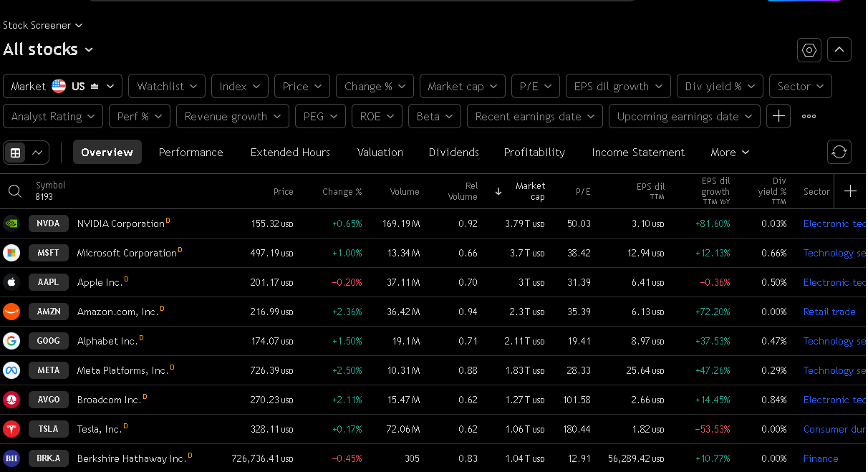Click the Broadcom logo icon
The height and width of the screenshot is (472, 868).
click(11, 400)
